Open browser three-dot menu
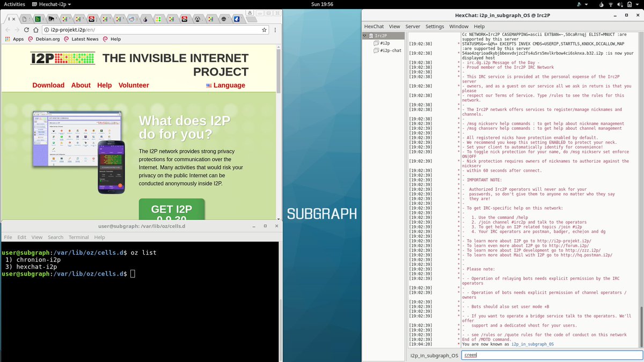644x362 pixels. (275, 30)
